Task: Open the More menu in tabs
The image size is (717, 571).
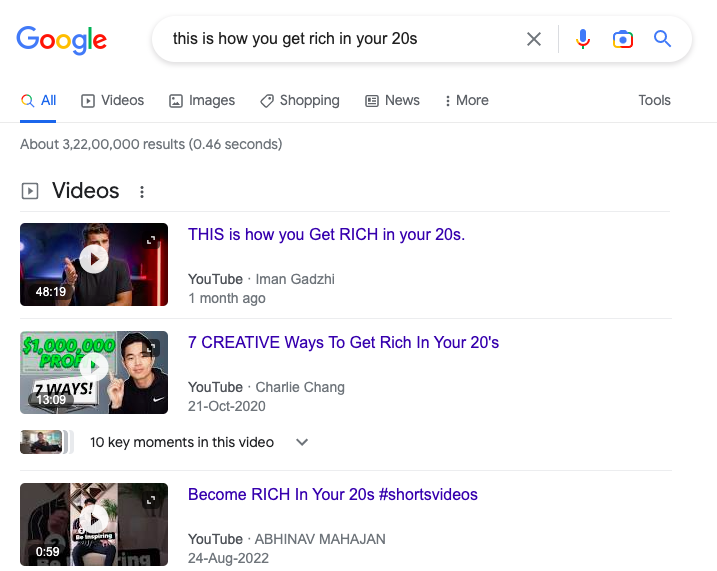Action: click(x=466, y=101)
